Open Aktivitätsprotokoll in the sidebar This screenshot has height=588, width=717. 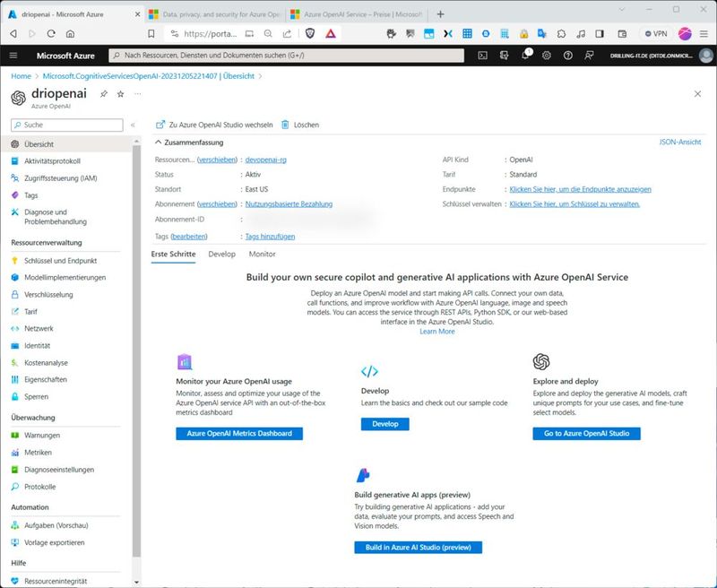52,161
